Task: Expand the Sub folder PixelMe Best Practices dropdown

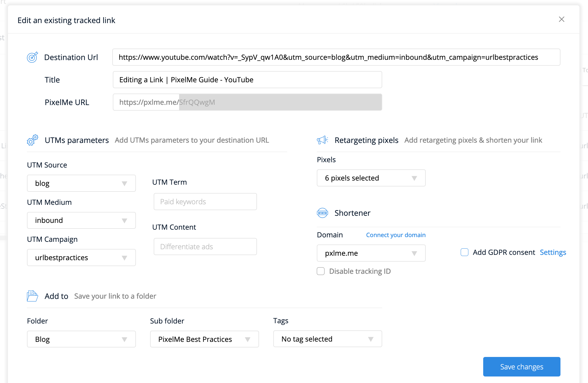Action: tap(204, 339)
